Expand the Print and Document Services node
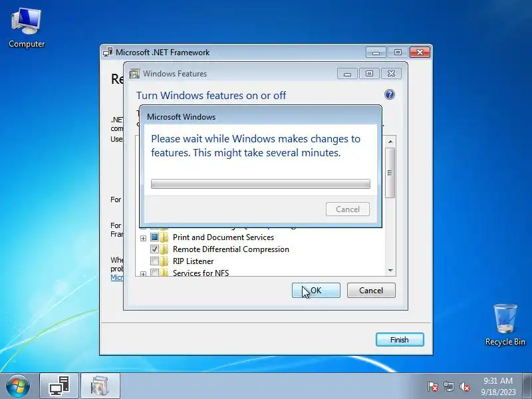The height and width of the screenshot is (399, 532). (x=143, y=238)
